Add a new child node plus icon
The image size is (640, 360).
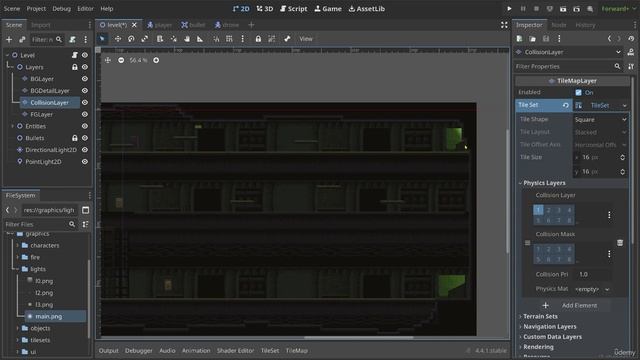pyautogui.click(x=9, y=40)
